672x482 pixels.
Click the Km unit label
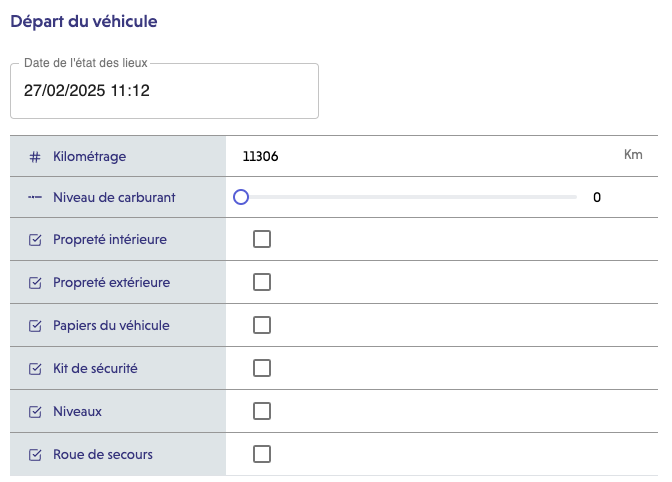(632, 155)
